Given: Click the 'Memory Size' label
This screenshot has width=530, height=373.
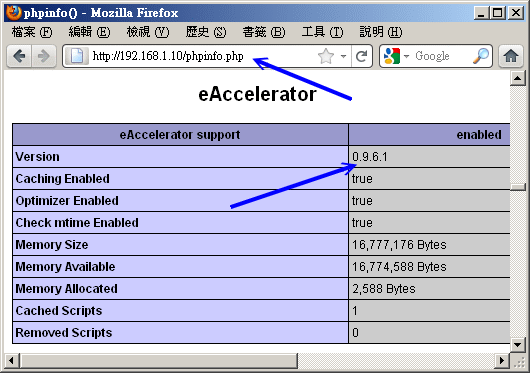Looking at the screenshot, I should [52, 245].
